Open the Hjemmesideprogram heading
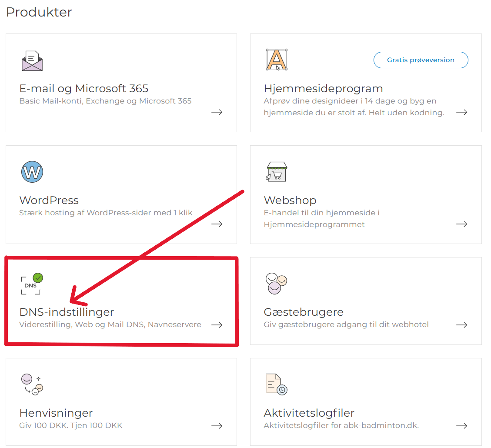This screenshot has height=448, width=491. (323, 89)
